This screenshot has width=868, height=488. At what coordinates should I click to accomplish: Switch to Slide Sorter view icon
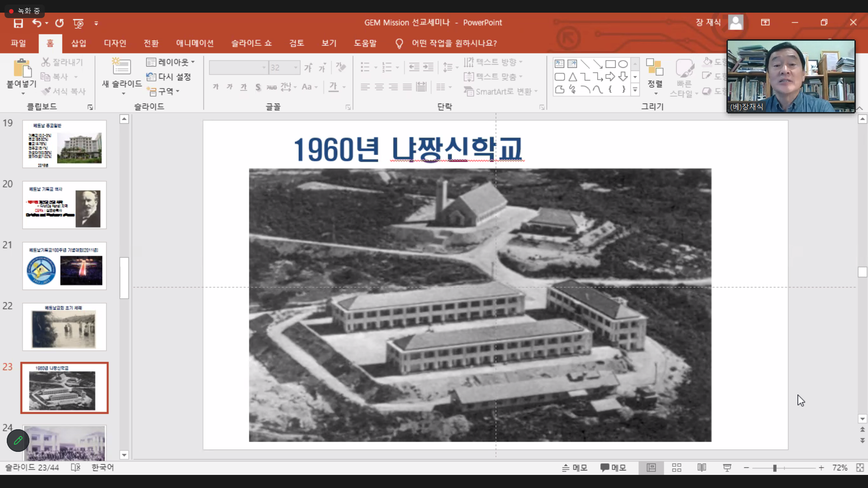click(x=676, y=468)
